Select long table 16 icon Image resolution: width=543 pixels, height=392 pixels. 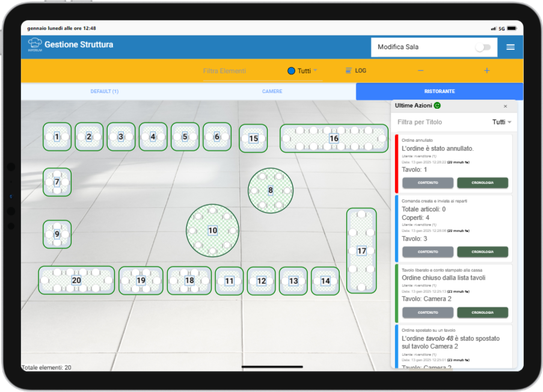(334, 138)
